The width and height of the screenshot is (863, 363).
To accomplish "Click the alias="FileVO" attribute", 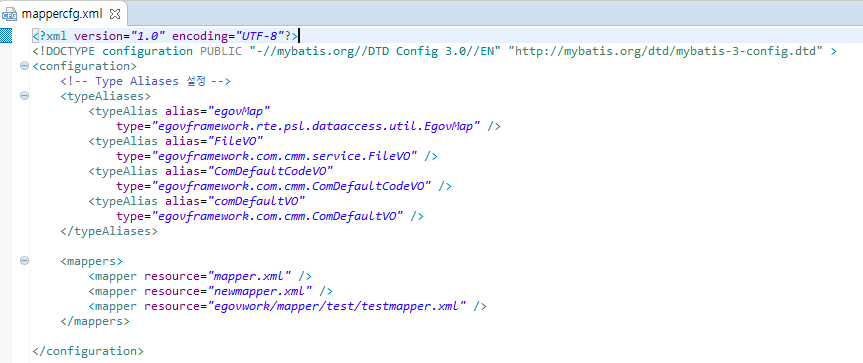I will click(215, 141).
